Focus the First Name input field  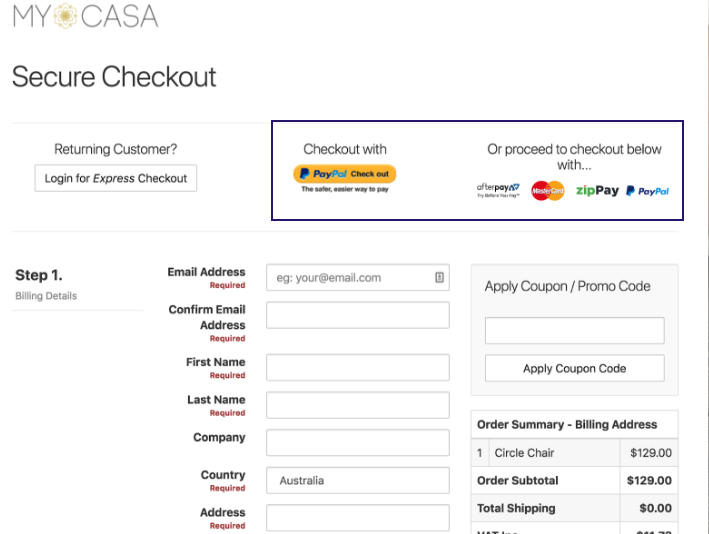358,367
